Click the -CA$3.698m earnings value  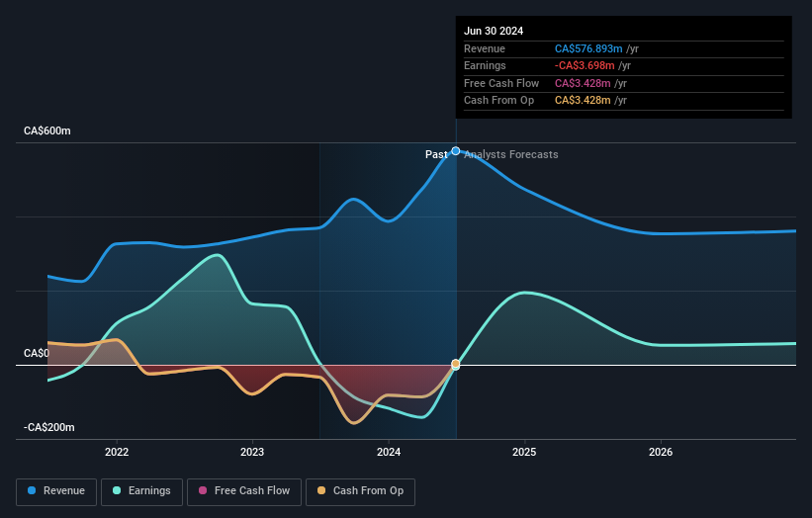pos(585,65)
